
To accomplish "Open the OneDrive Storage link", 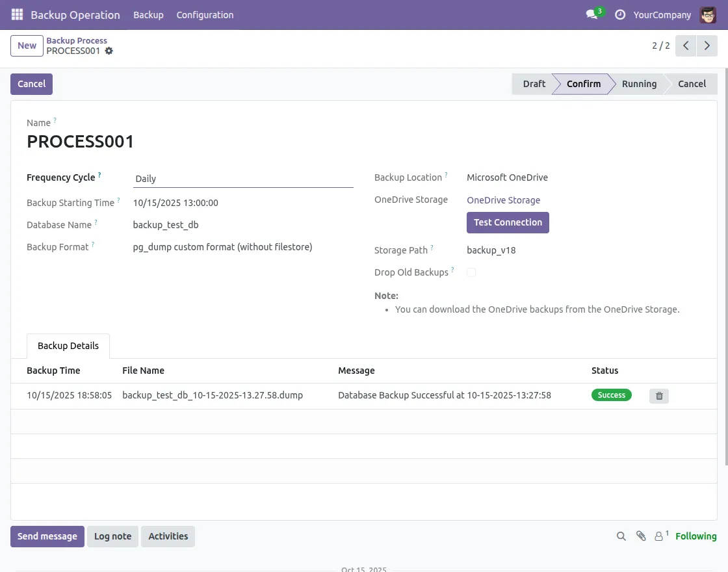I will (503, 200).
